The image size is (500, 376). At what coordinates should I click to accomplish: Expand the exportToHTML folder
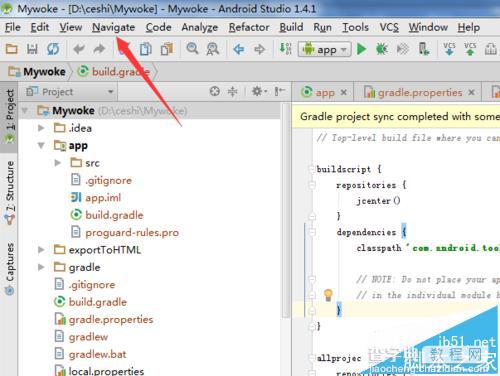(x=41, y=250)
